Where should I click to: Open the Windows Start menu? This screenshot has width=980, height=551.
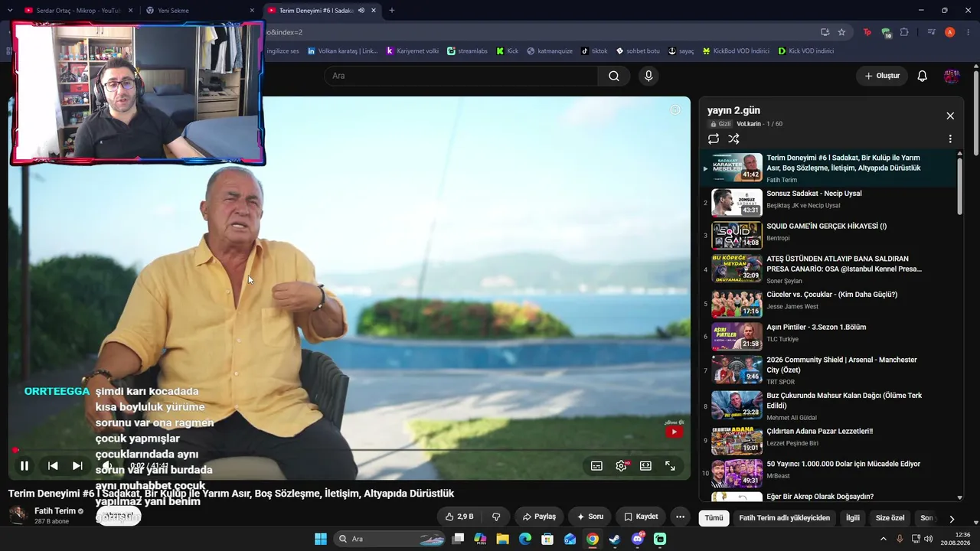coord(321,539)
